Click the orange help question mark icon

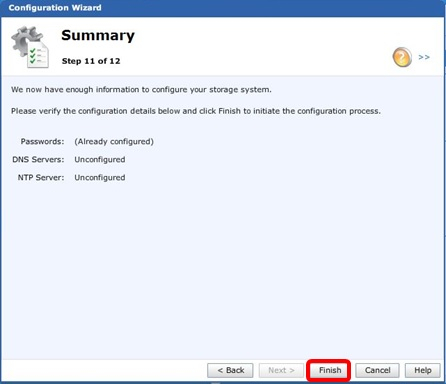click(x=402, y=57)
